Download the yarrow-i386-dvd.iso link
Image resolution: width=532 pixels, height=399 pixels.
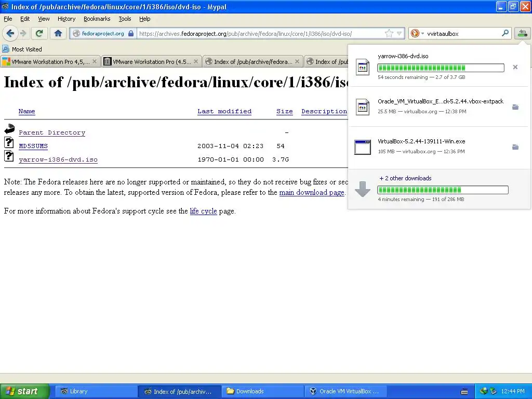tap(58, 159)
